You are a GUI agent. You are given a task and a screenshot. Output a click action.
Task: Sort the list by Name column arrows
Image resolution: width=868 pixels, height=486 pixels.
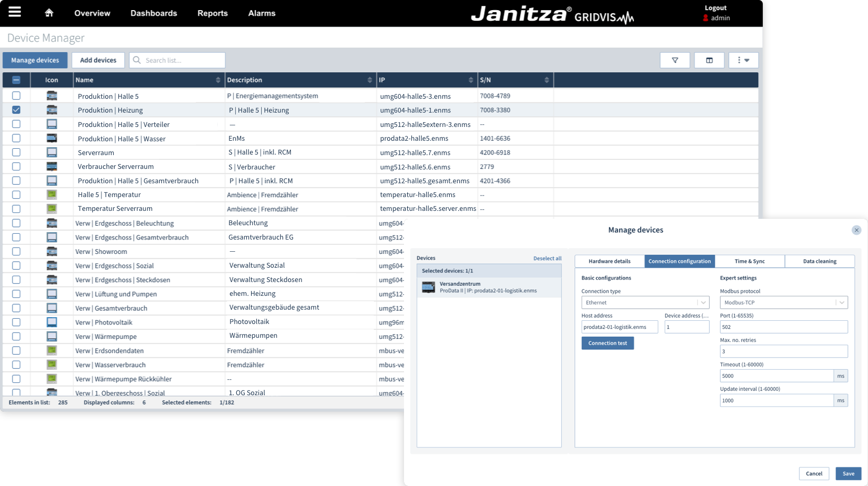click(218, 80)
